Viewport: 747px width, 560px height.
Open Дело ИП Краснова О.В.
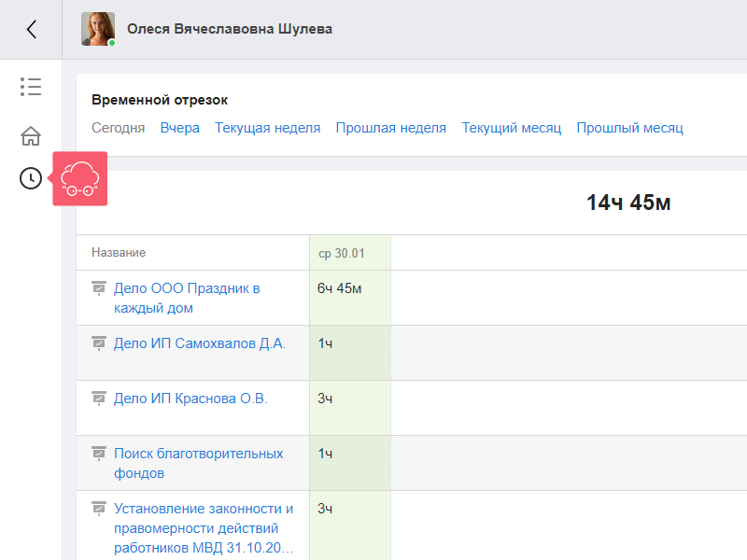point(190,399)
